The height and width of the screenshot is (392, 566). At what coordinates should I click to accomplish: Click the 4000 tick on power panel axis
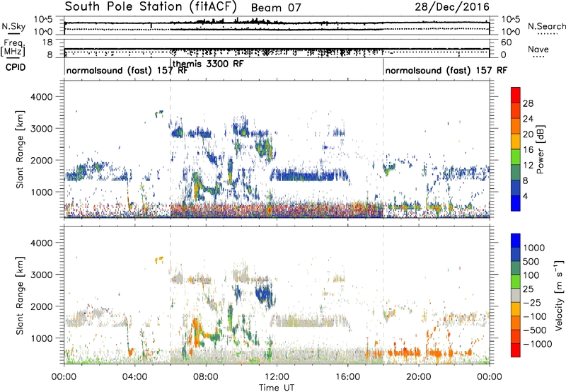[x=42, y=97]
